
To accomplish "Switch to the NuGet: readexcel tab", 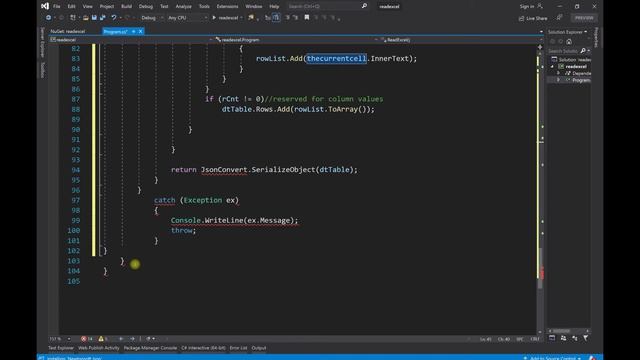I will pyautogui.click(x=68, y=31).
